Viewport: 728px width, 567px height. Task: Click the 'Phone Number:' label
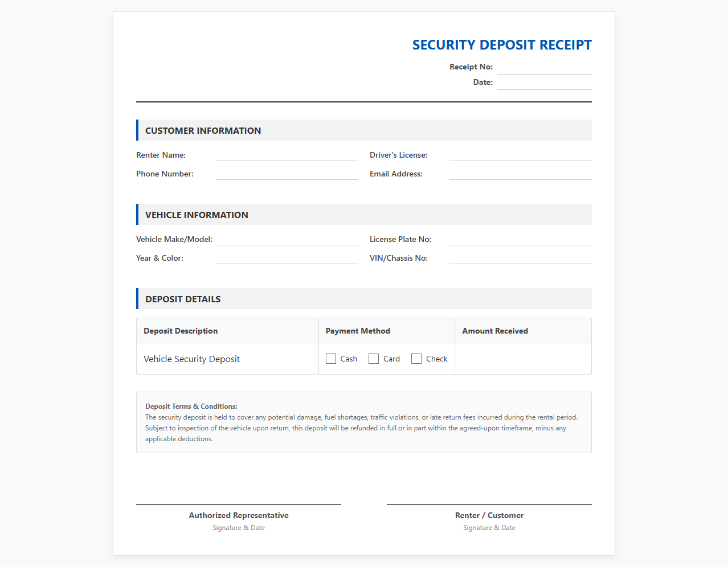(x=165, y=174)
